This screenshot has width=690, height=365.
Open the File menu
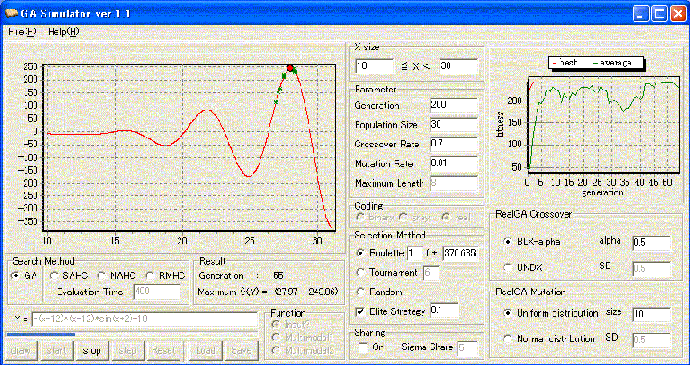coord(22,32)
